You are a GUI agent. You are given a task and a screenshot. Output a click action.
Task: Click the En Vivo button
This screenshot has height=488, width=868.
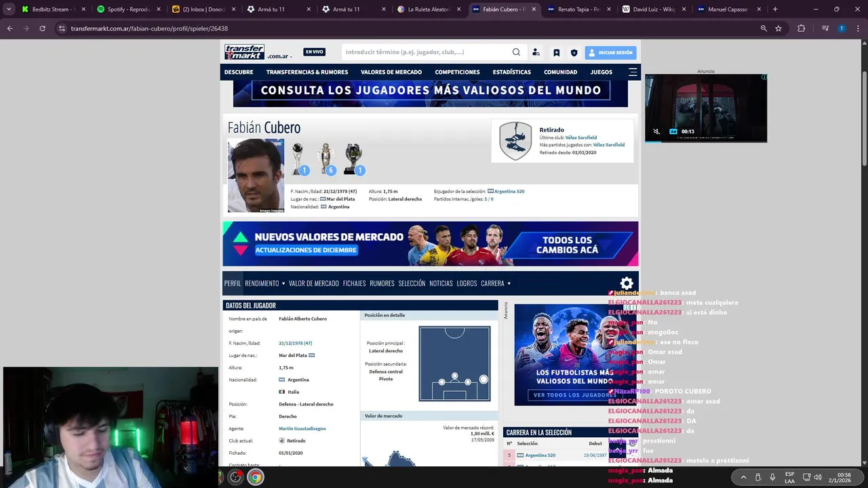[x=314, y=52]
